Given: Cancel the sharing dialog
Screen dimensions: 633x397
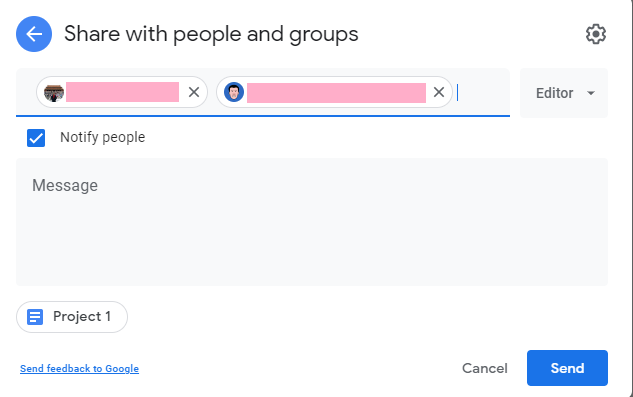Looking at the screenshot, I should point(484,368).
